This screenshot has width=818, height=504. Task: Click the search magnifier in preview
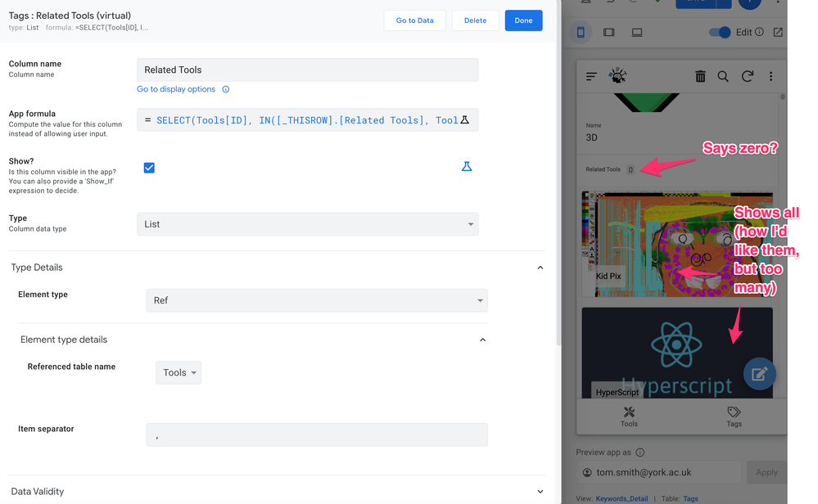[723, 77]
